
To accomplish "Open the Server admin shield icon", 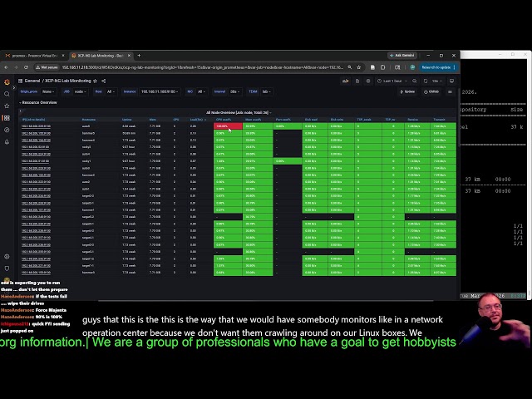I will [7, 268].
